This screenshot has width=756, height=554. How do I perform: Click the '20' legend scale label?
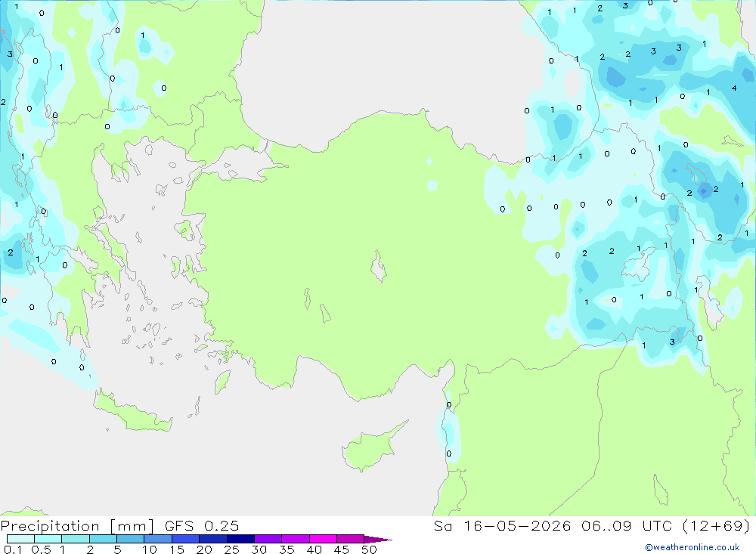[x=204, y=549]
